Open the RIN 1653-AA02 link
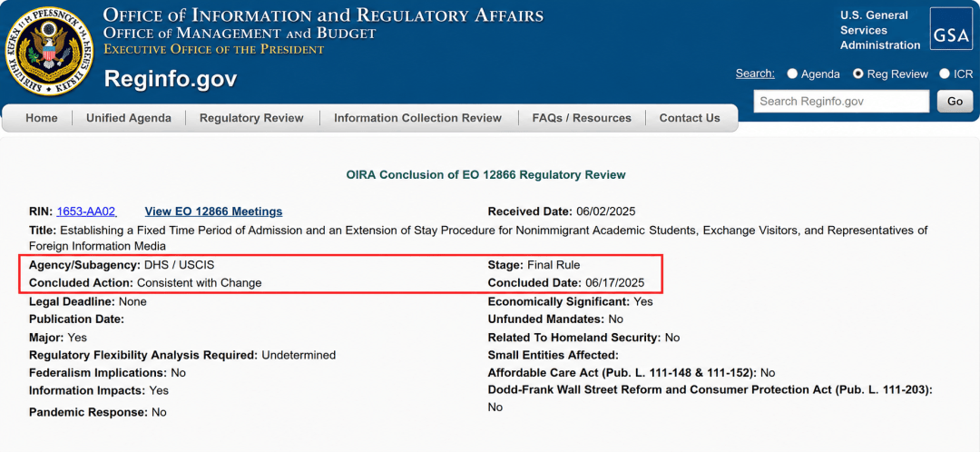This screenshot has height=452, width=980. point(86,211)
